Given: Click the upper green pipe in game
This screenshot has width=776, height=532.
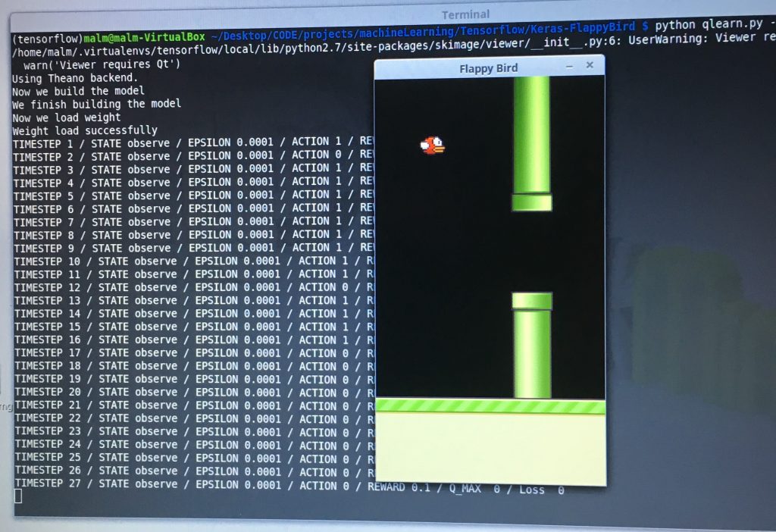Looking at the screenshot, I should 532,143.
